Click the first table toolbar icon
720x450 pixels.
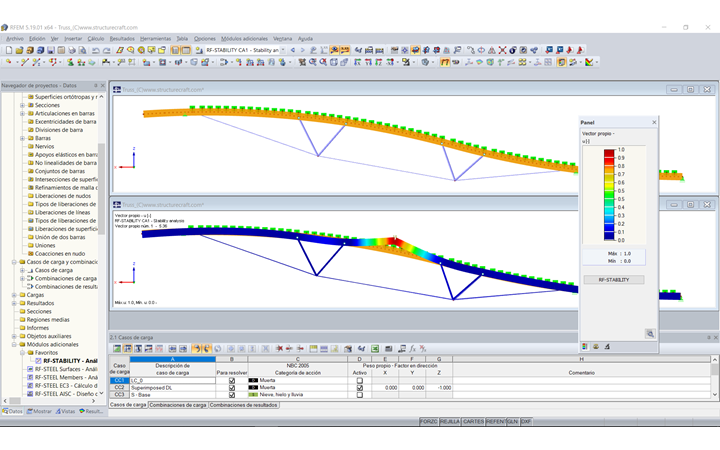118,349
